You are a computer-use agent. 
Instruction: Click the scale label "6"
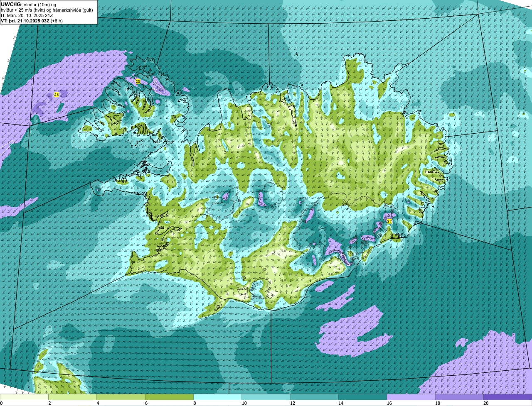pos(146,403)
